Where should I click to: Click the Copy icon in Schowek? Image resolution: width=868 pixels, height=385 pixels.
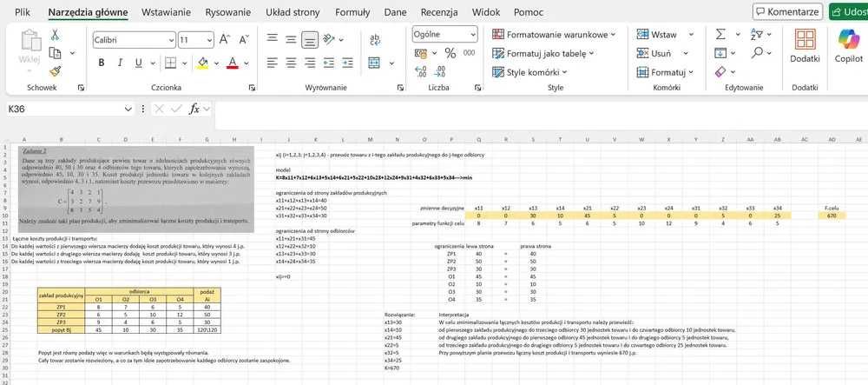(x=55, y=53)
